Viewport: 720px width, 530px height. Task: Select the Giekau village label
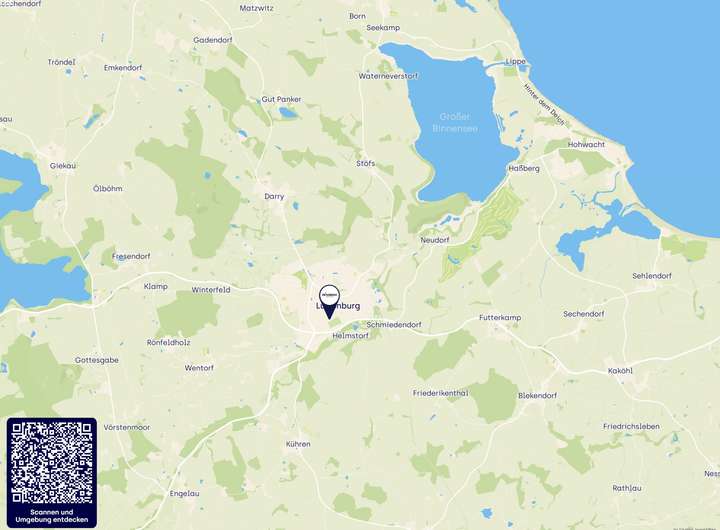coord(63,166)
